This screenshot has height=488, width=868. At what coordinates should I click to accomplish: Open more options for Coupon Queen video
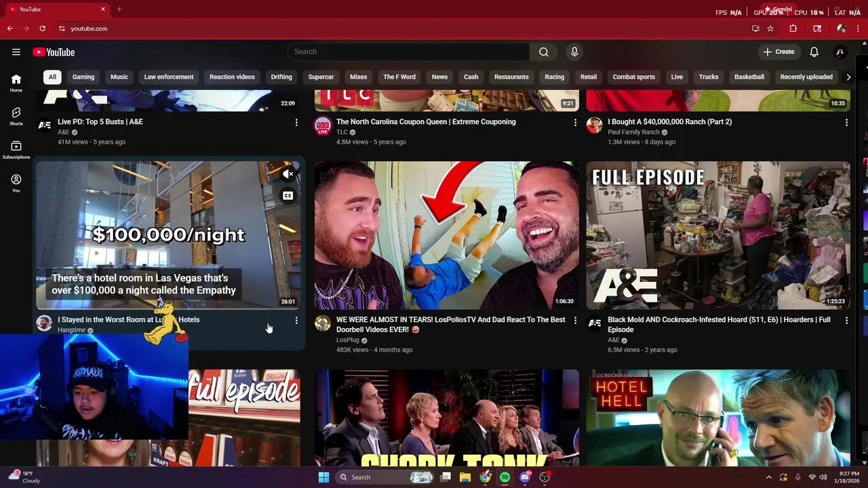(575, 123)
